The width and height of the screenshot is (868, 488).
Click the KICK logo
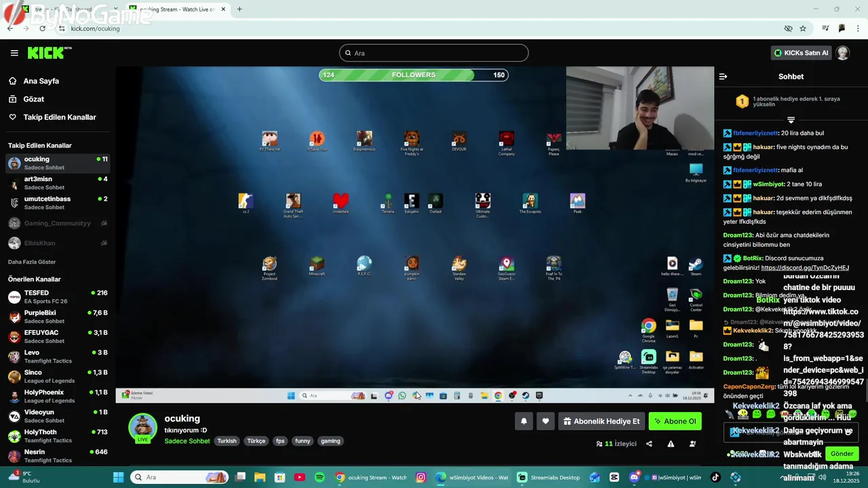tap(50, 53)
